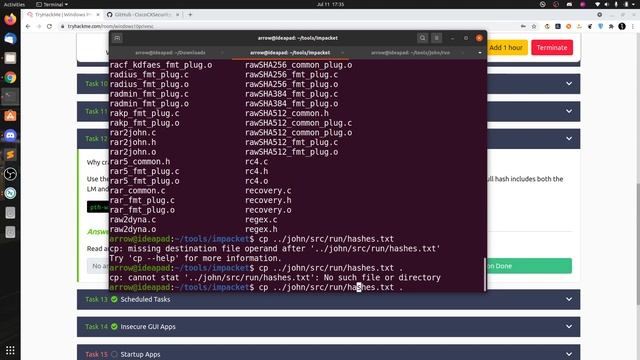Open Firefox from the Ubuntu dock
Viewport: 640px width, 360px height.
pyautogui.click(x=10, y=19)
